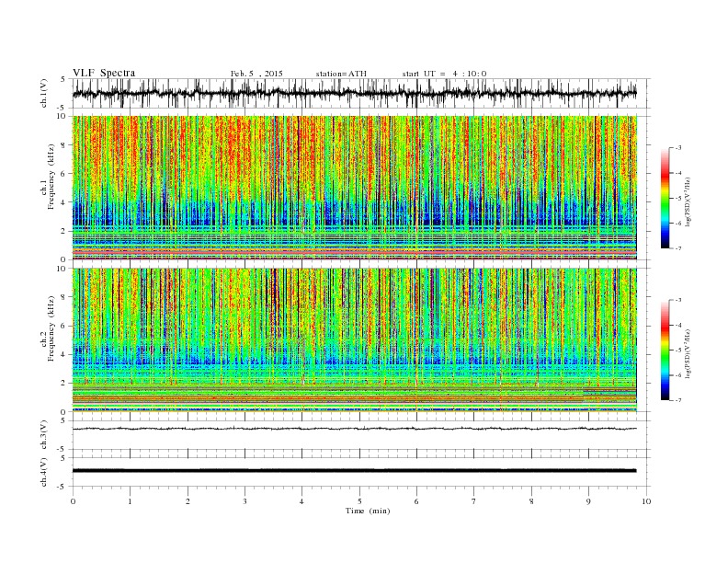The height and width of the screenshot is (563, 728).
Task: Click the 'station=ATH' label
Action: pos(341,74)
